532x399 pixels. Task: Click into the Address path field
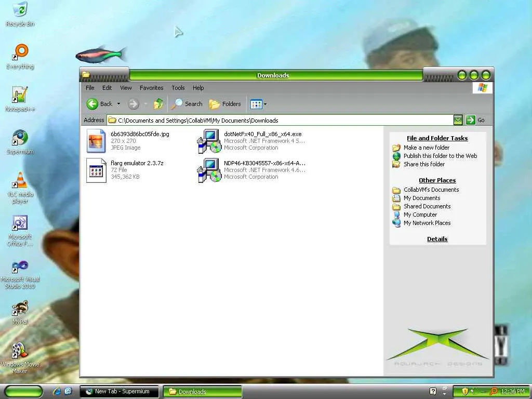(x=280, y=121)
